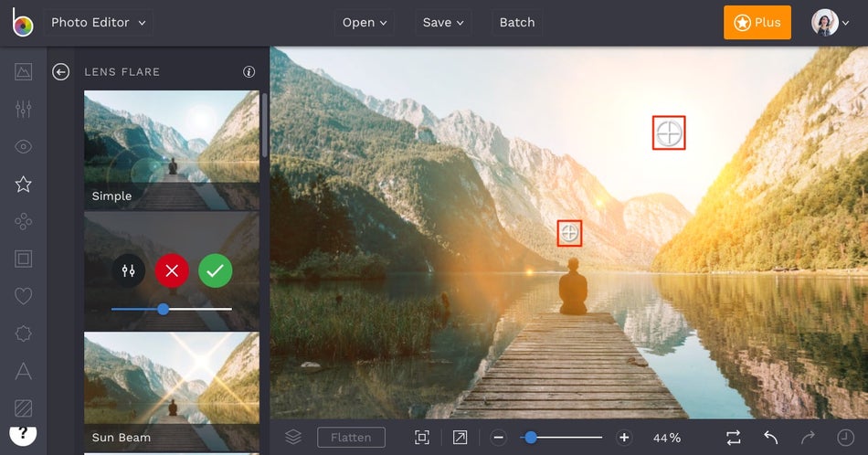868x455 pixels.
Task: Select the Sun Beam lens flare thumbnail
Action: (172, 392)
